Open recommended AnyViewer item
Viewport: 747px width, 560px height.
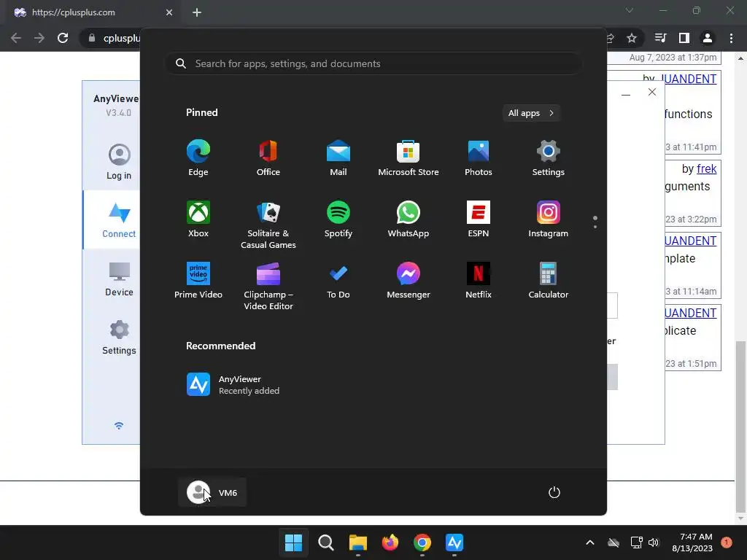233,384
